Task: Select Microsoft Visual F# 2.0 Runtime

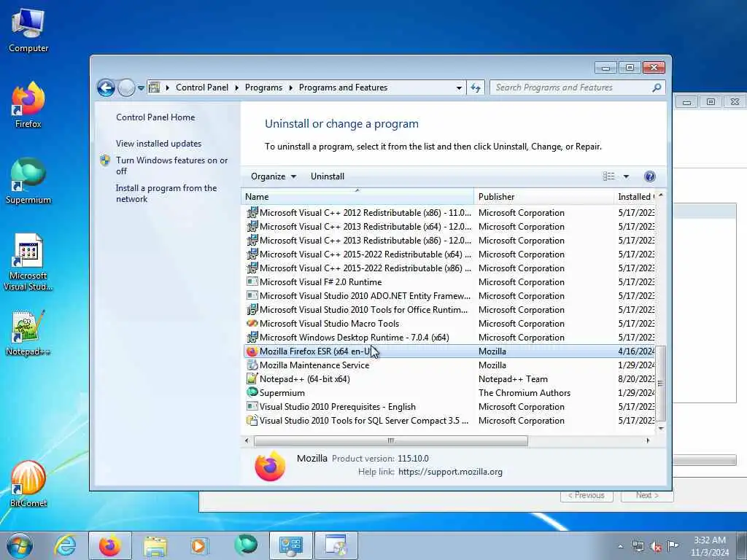Action: [449, 282]
